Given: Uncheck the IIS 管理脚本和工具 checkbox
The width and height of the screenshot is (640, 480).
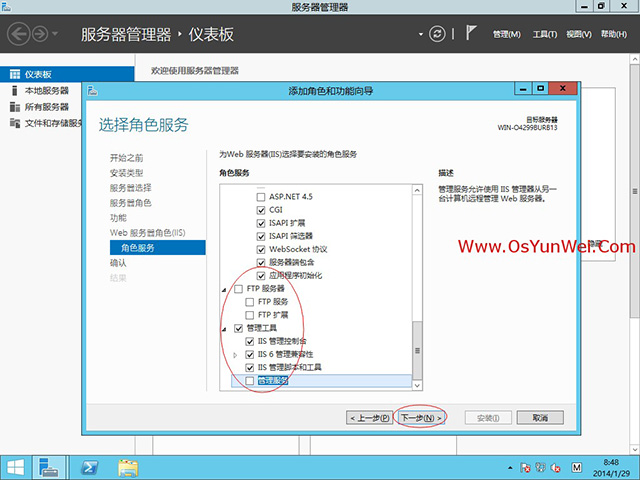Looking at the screenshot, I should (249, 367).
